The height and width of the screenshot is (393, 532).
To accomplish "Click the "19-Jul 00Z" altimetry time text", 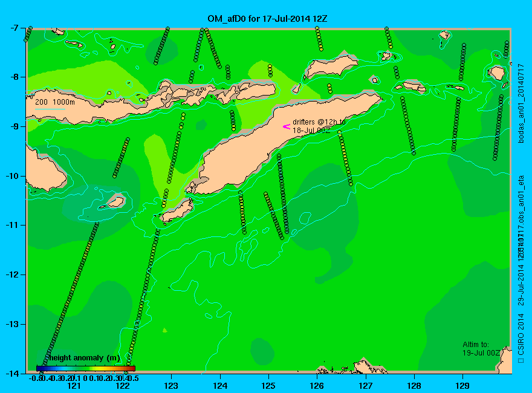I will click(481, 353).
